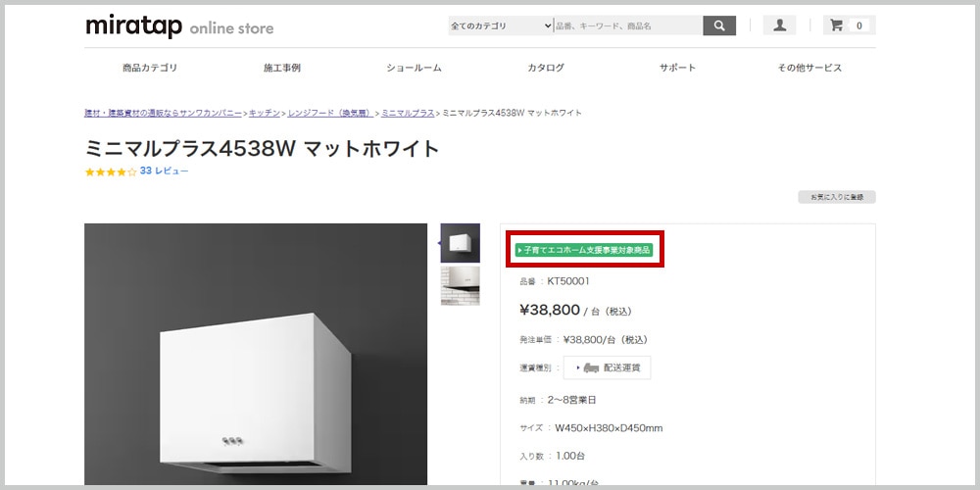Open the カタログ menu item
Viewport: 980px width, 490px height.
pyautogui.click(x=546, y=68)
